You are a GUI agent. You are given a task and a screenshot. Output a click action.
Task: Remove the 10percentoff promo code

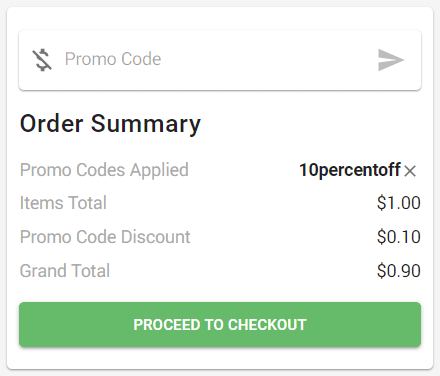tap(410, 171)
